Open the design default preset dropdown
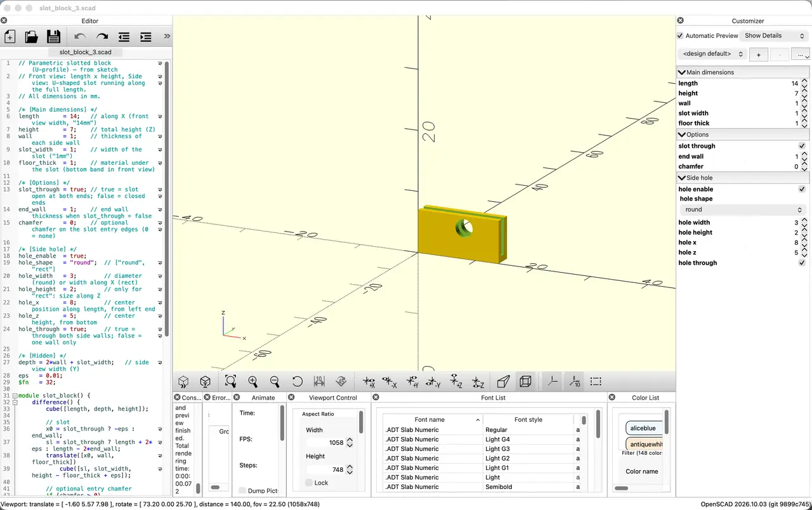Image resolution: width=812 pixels, height=510 pixels. point(712,54)
